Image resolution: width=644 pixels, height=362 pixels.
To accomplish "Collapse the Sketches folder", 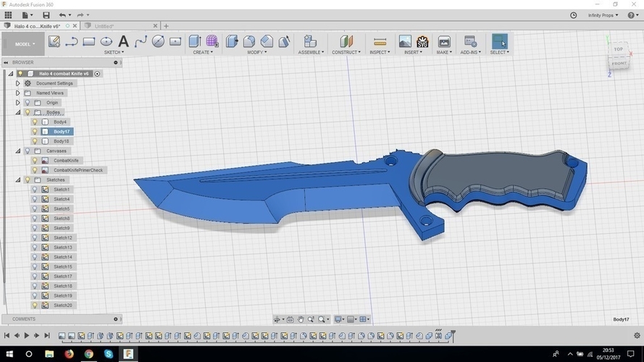I will pyautogui.click(x=17, y=180).
